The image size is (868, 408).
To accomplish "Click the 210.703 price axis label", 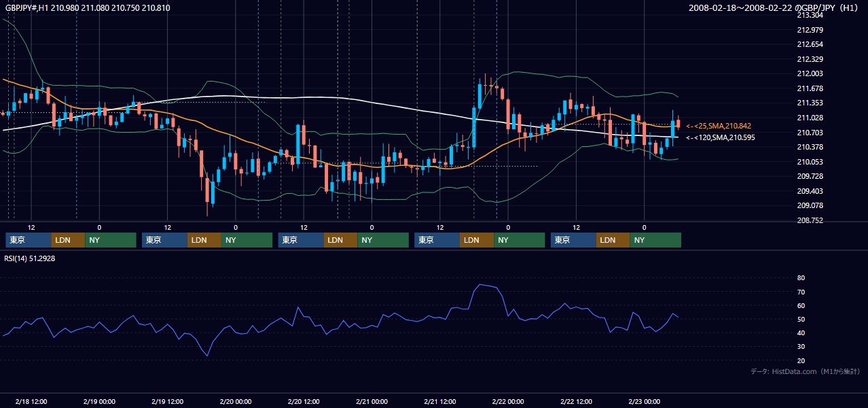I will tap(810, 133).
